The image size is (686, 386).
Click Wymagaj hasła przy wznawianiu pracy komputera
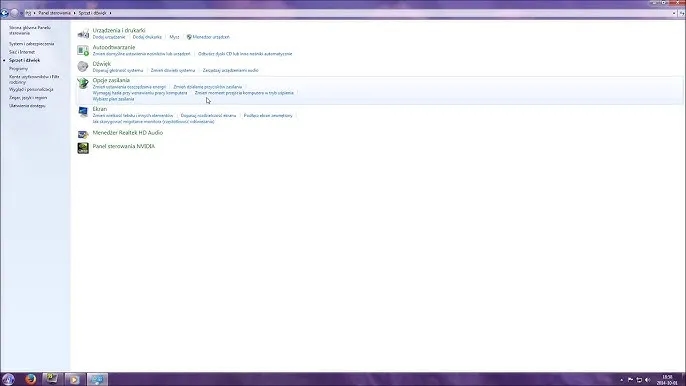[140, 93]
